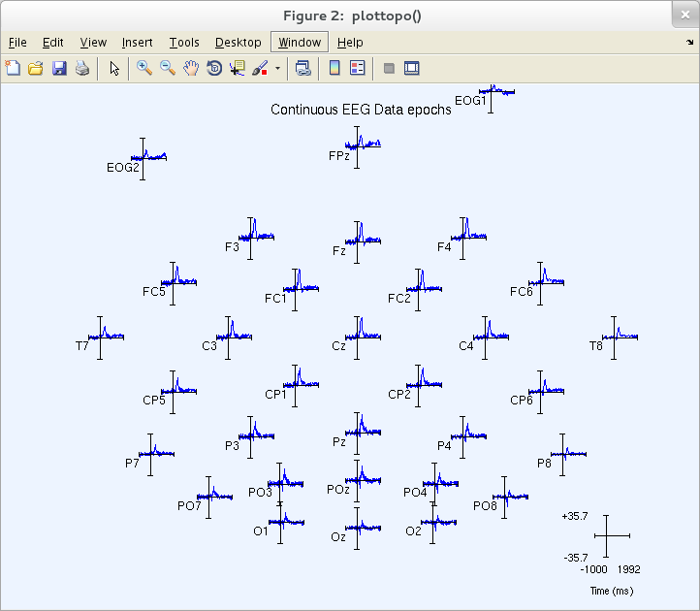Click the Open File folder icon
Viewport: 700px width, 611px height.
pyautogui.click(x=36, y=68)
